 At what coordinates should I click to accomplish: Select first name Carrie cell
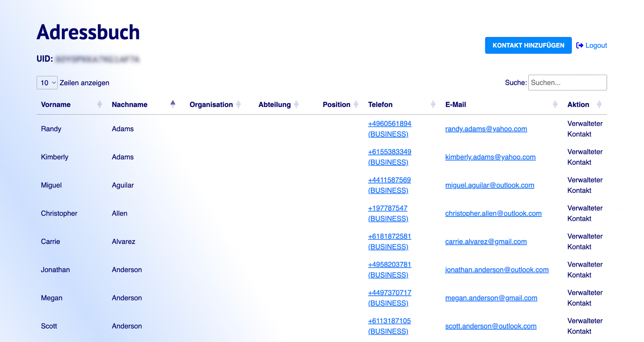(51, 241)
